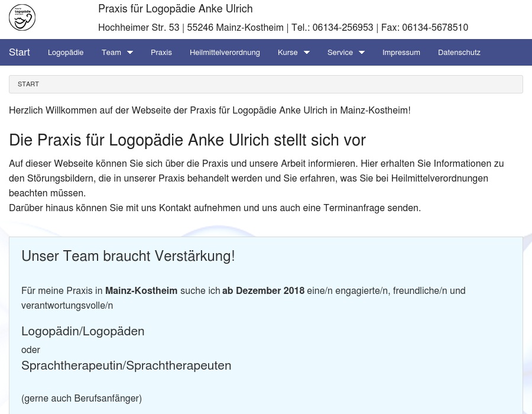This screenshot has height=414, width=532.
Task: Open the Datenschutz page
Action: (x=459, y=52)
